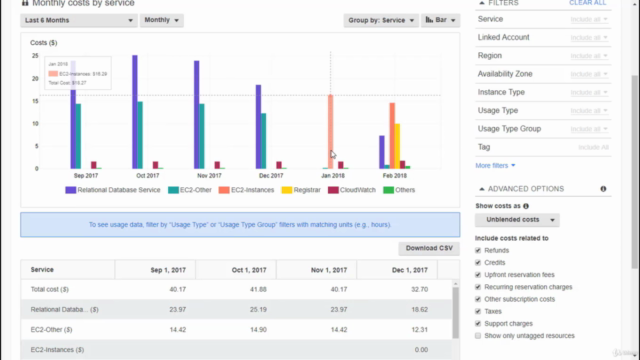Toggle EC2-Other legend swatch
640x360 pixels.
[x=173, y=190]
